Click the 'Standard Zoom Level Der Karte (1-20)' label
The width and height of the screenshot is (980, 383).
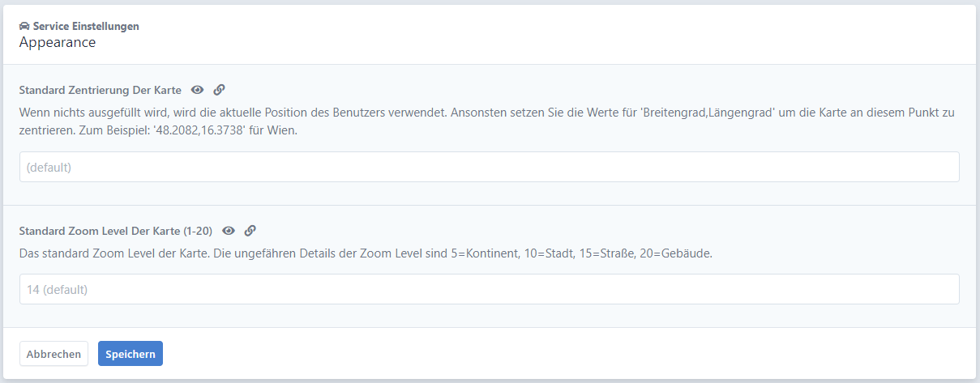[116, 231]
